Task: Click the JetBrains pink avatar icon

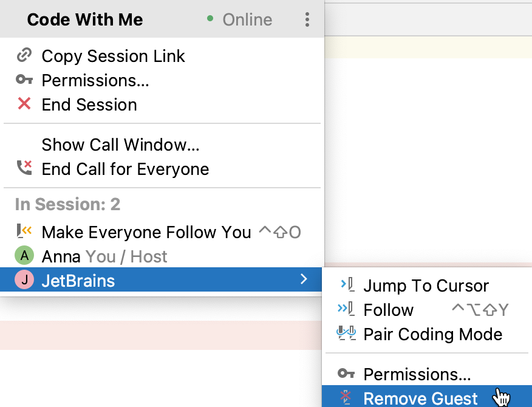Action: tap(24, 281)
